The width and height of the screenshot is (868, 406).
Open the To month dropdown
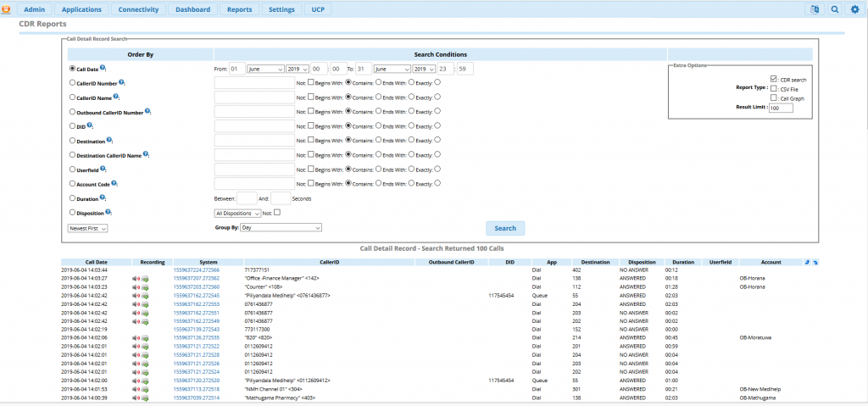coord(392,69)
